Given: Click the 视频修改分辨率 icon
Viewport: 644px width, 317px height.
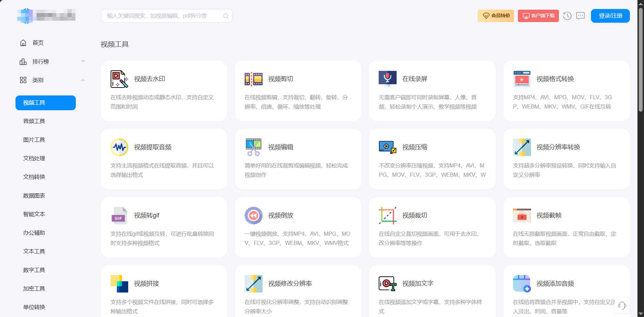Looking at the screenshot, I should 254,284.
